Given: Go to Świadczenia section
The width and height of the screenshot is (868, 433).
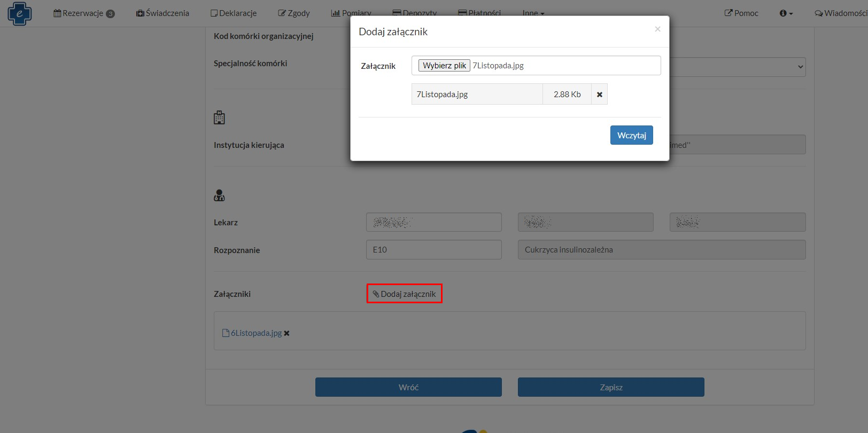Looking at the screenshot, I should coord(162,13).
